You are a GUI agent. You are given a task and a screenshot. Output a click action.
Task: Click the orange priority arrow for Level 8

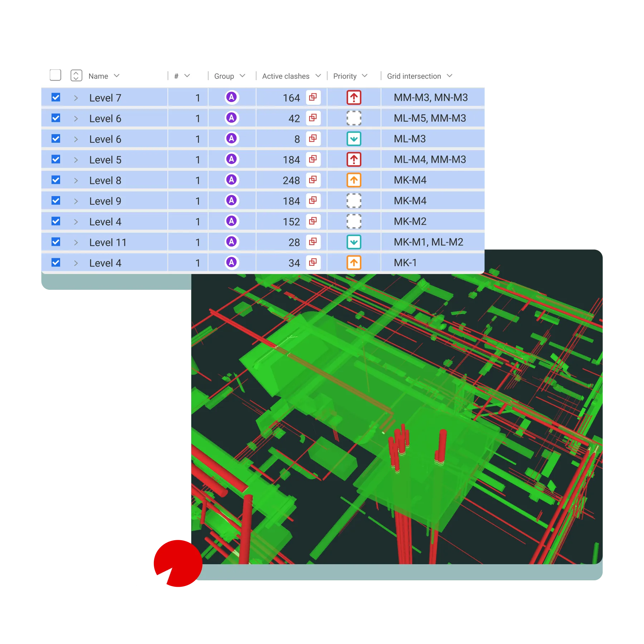(x=353, y=180)
